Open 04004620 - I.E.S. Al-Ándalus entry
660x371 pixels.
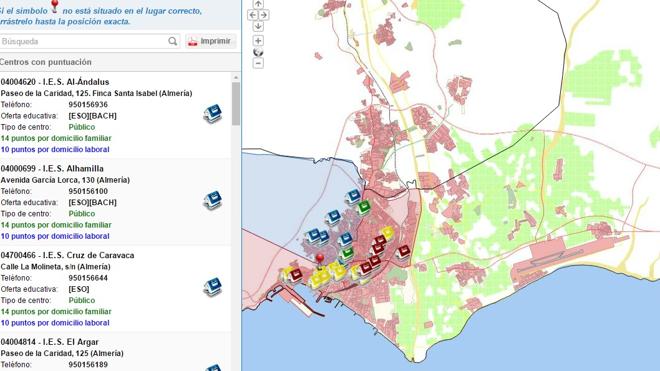(55, 82)
